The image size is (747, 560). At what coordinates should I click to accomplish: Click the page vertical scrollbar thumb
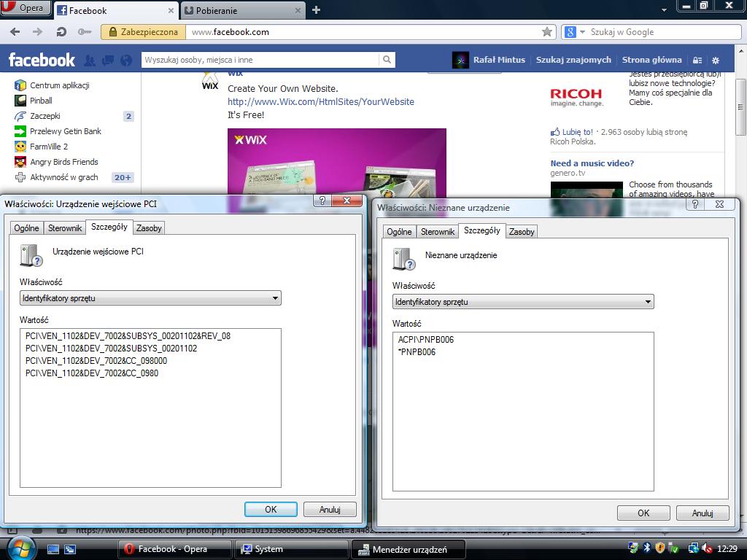click(740, 106)
